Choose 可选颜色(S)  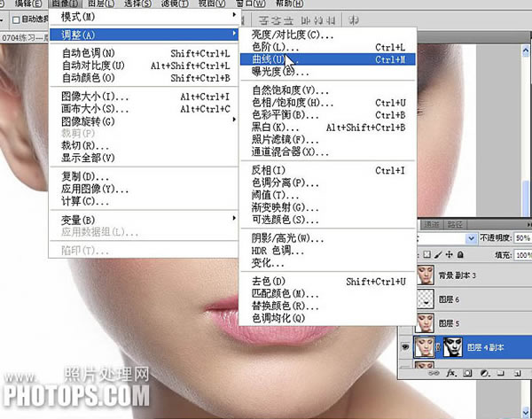pyautogui.click(x=328, y=220)
